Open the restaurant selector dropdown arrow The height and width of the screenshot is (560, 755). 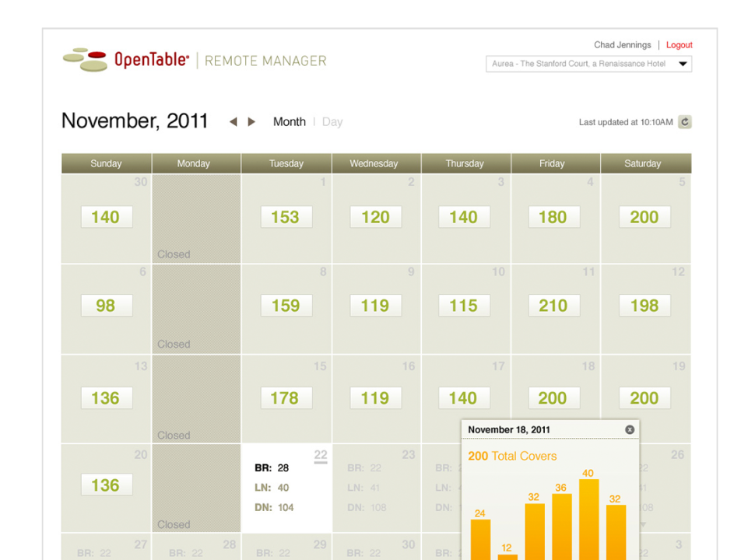[x=683, y=64]
